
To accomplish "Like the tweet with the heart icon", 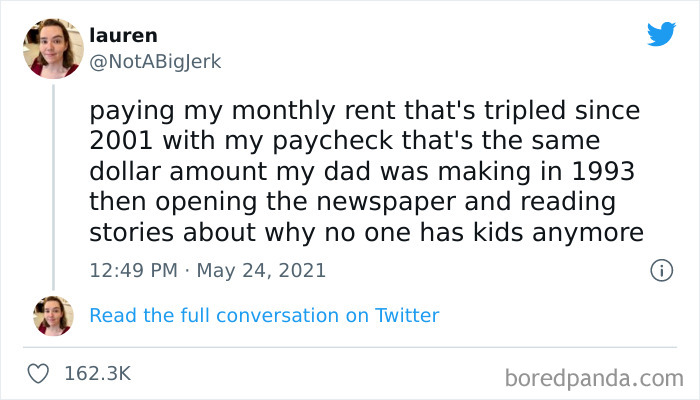I will pos(41,373).
